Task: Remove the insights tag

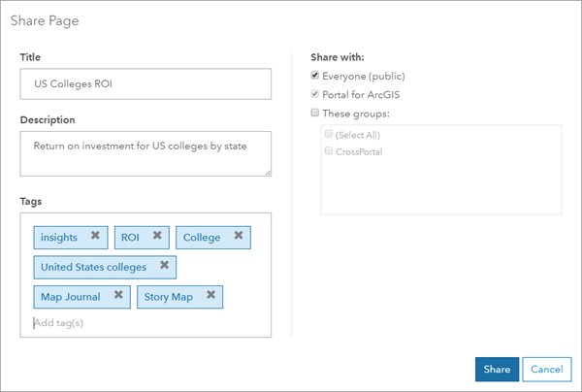Action: point(95,235)
